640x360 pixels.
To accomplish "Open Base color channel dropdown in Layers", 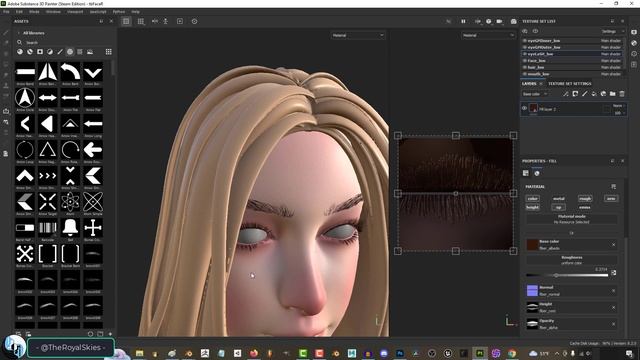I will coord(535,94).
